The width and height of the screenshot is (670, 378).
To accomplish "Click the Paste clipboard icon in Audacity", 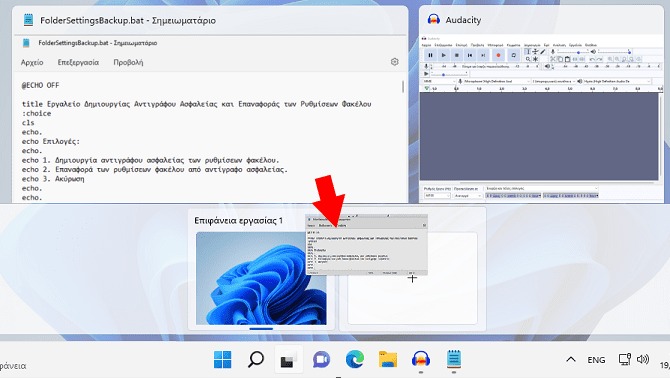I will pyautogui.click(x=567, y=59).
